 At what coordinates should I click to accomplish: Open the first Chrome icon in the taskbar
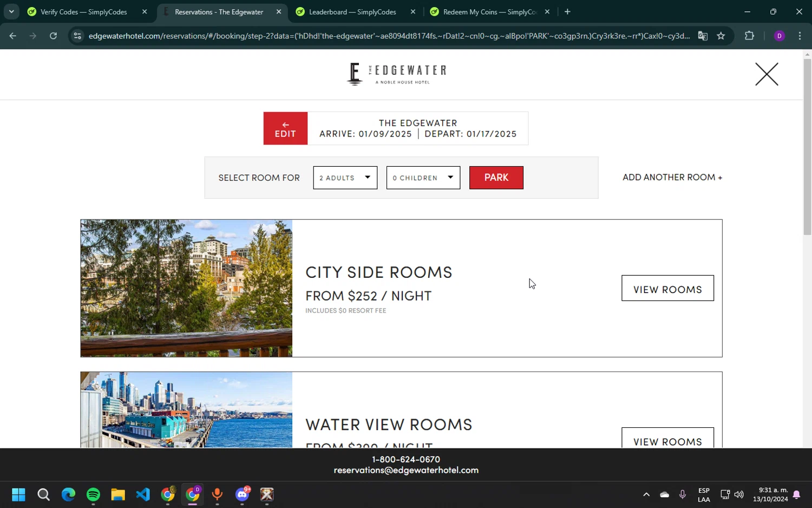[168, 494]
